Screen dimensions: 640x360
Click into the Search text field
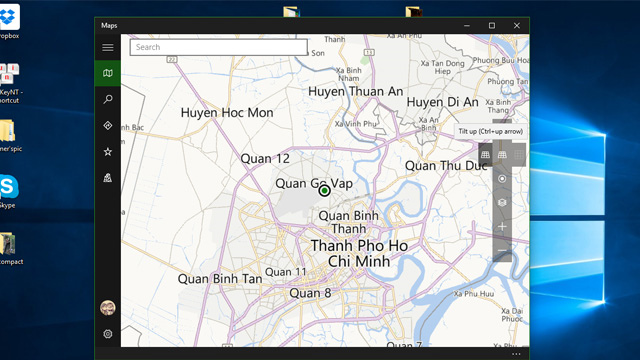coord(219,47)
